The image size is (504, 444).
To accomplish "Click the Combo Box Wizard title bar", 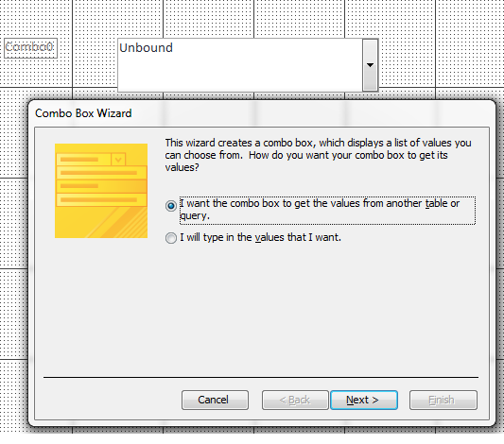I will (262, 113).
